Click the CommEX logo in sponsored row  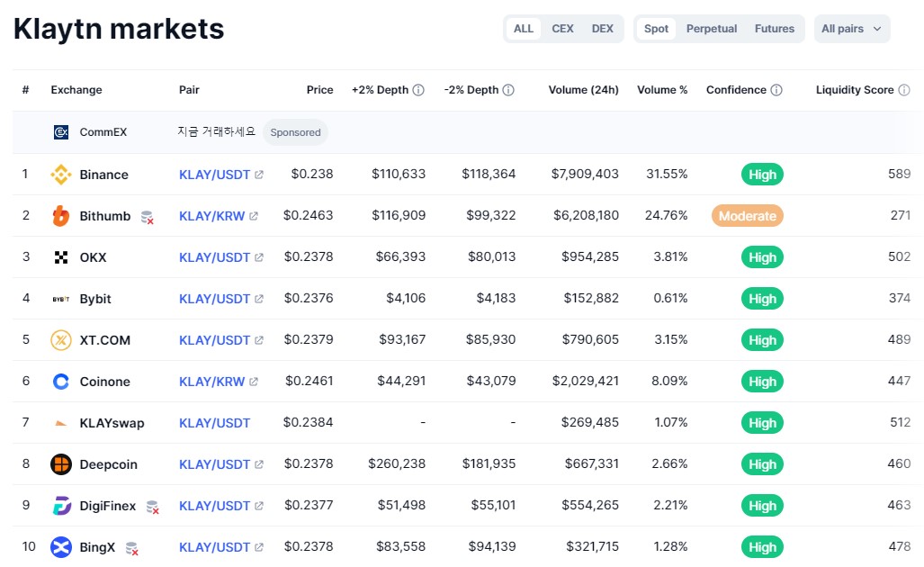tap(60, 132)
